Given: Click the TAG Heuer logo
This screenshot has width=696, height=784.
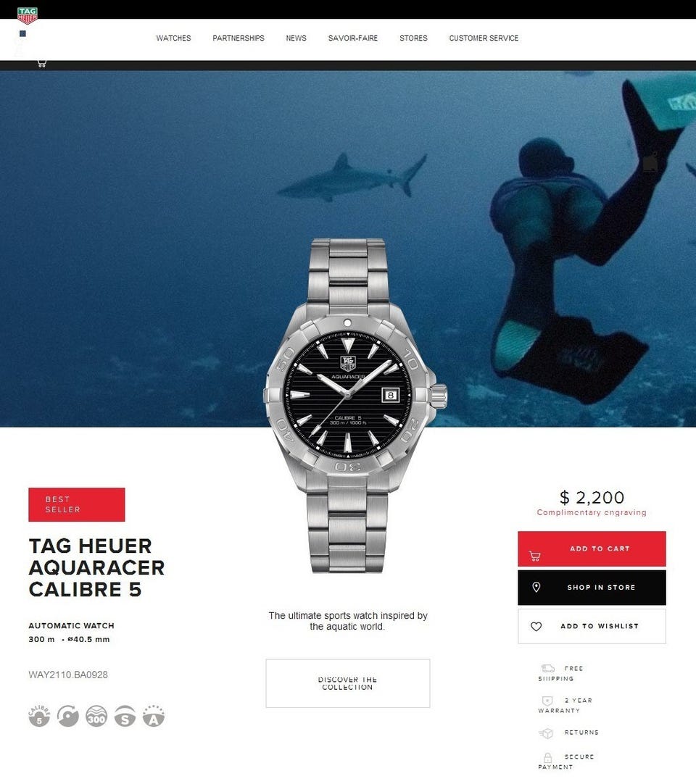Looking at the screenshot, I should (27, 15).
